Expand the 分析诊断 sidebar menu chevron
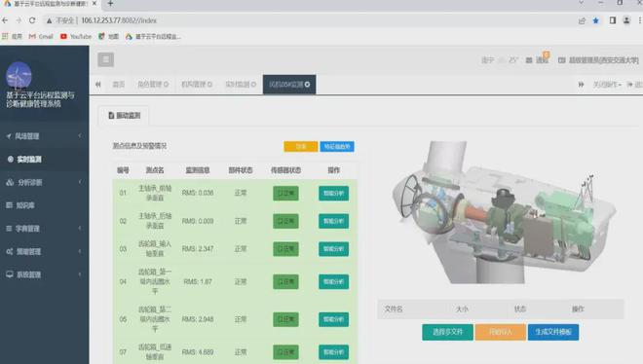 tap(80, 182)
